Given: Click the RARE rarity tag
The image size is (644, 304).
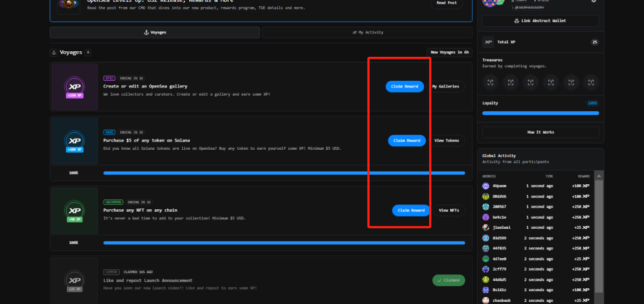Looking at the screenshot, I should point(109,133).
